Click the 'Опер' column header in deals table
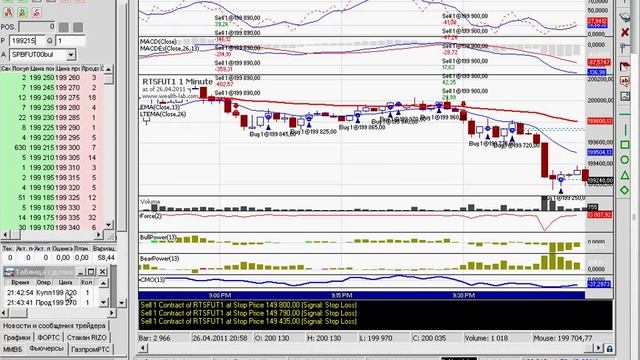The height and width of the screenshot is (360, 640). point(44,282)
